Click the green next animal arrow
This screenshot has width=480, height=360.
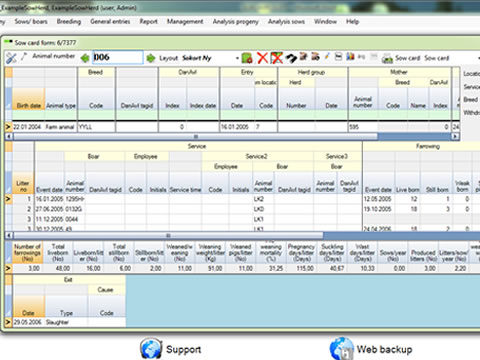(x=151, y=58)
